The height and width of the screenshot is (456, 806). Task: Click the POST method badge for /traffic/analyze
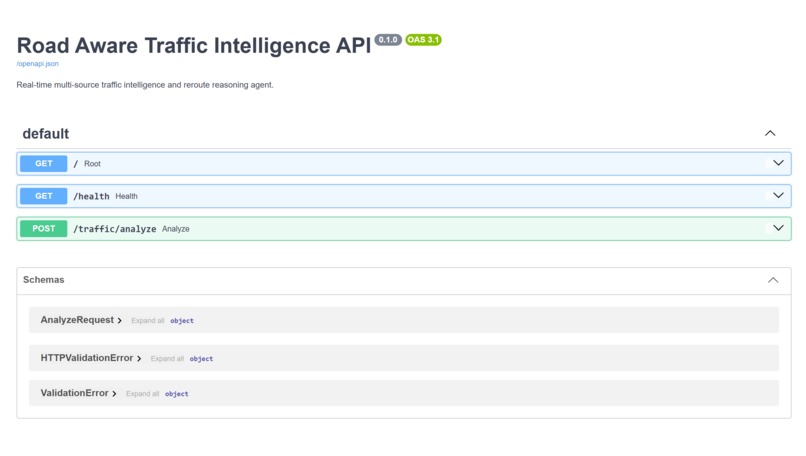pos(44,228)
